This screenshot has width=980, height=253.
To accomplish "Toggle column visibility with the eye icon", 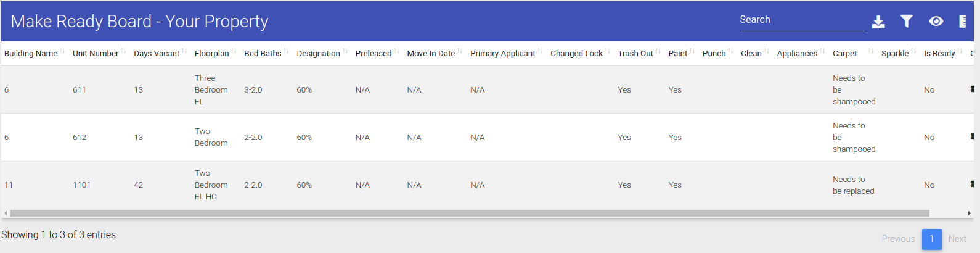I will click(x=936, y=21).
